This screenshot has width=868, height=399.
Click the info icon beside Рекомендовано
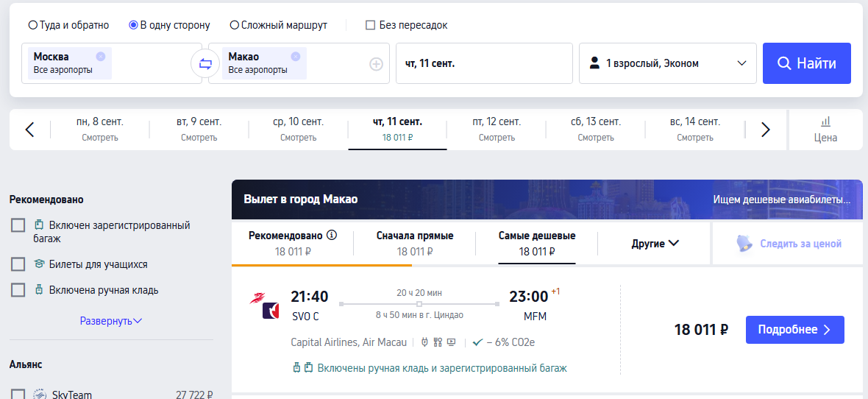332,235
